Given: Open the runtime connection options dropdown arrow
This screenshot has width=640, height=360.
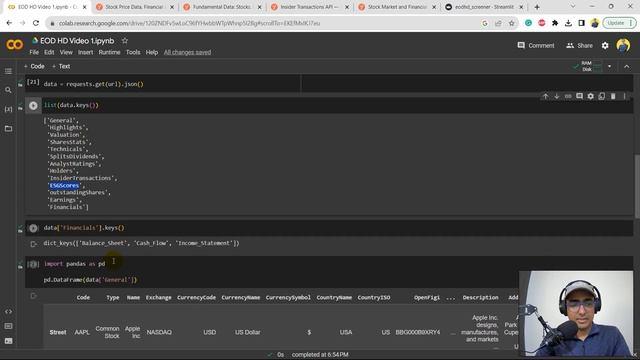Looking at the screenshot, I should click(609, 66).
